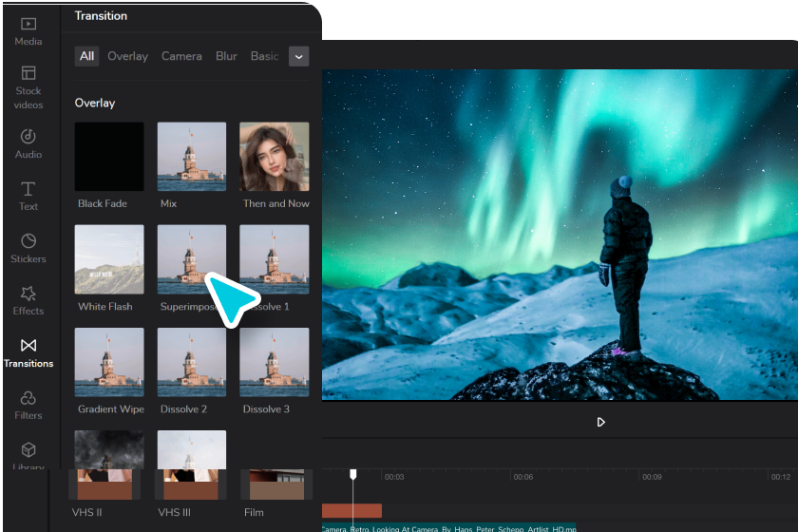Select the VHS III effect thumbnail
The image size is (798, 532).
point(190,484)
